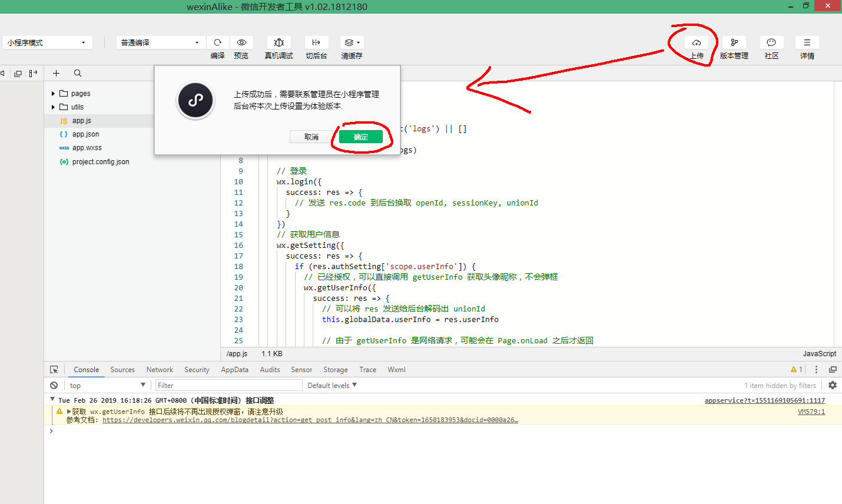Open the project.config.json file
The width and height of the screenshot is (842, 504).
click(x=99, y=162)
